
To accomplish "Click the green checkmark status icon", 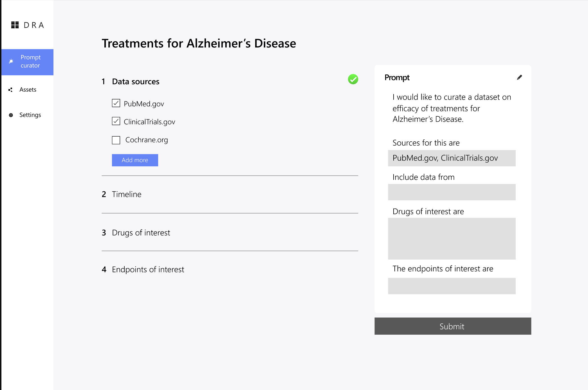I will (x=353, y=79).
